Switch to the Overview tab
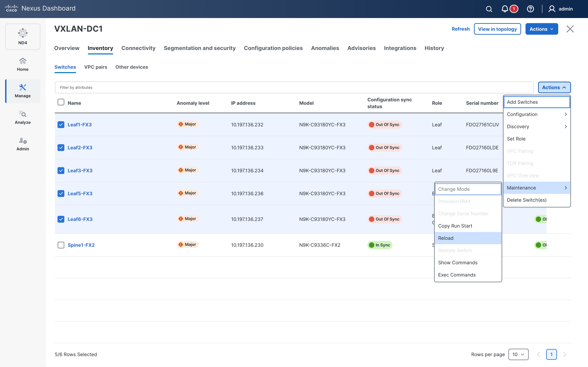Screen dimensions: 588x367 click(x=67, y=48)
